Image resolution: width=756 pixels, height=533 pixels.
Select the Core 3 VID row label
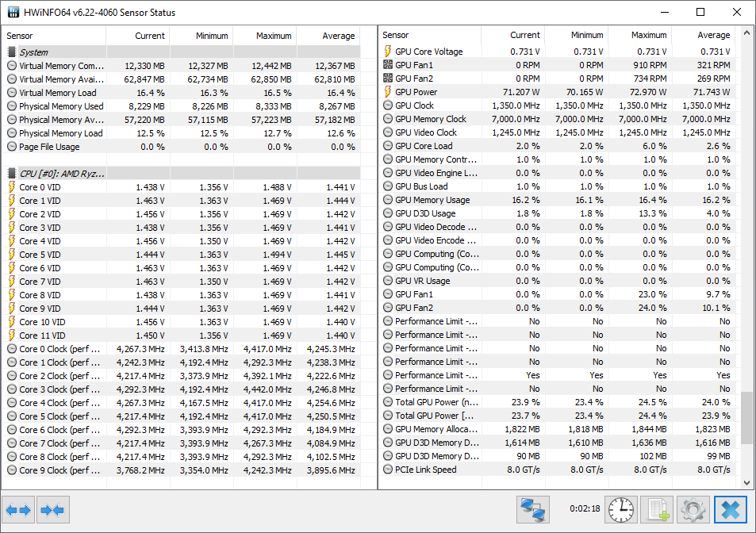coord(40,228)
